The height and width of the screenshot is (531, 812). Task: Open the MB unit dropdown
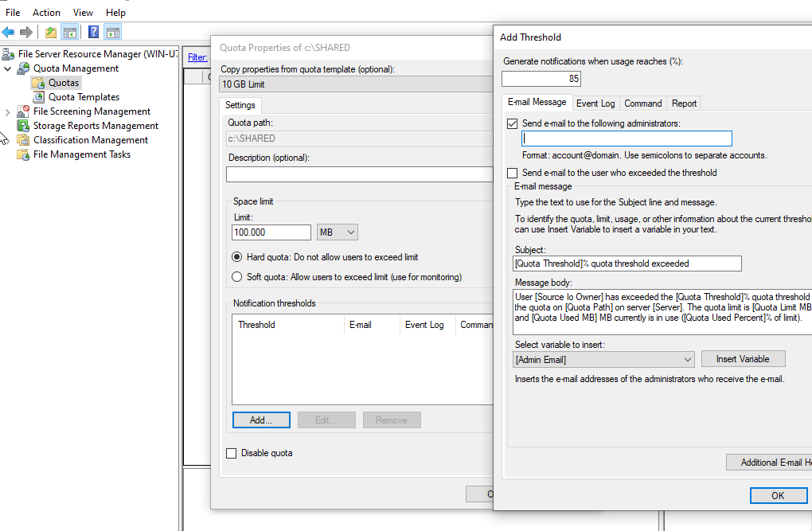pyautogui.click(x=338, y=232)
